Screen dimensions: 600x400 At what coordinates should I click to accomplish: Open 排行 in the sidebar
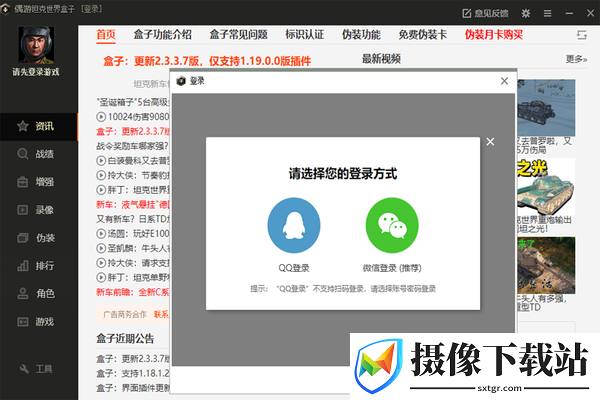point(39,266)
